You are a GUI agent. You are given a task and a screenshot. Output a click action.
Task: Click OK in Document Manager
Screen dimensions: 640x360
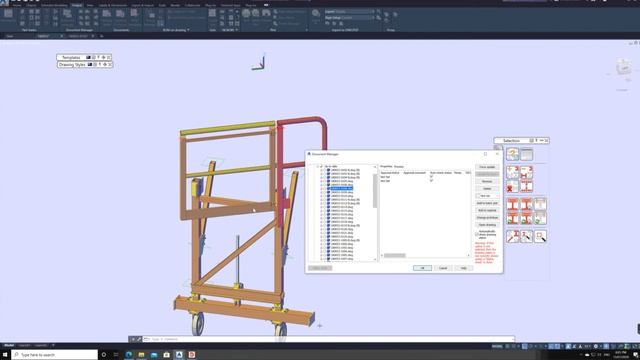[x=422, y=268]
